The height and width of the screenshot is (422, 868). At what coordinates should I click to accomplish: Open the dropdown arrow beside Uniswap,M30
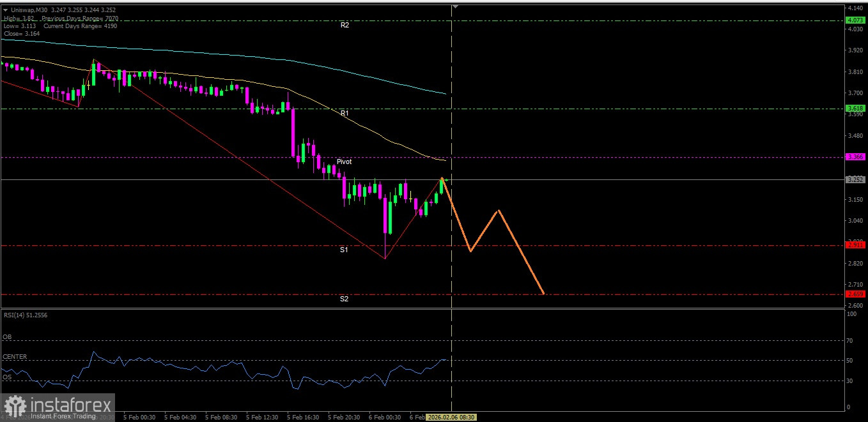click(6, 10)
